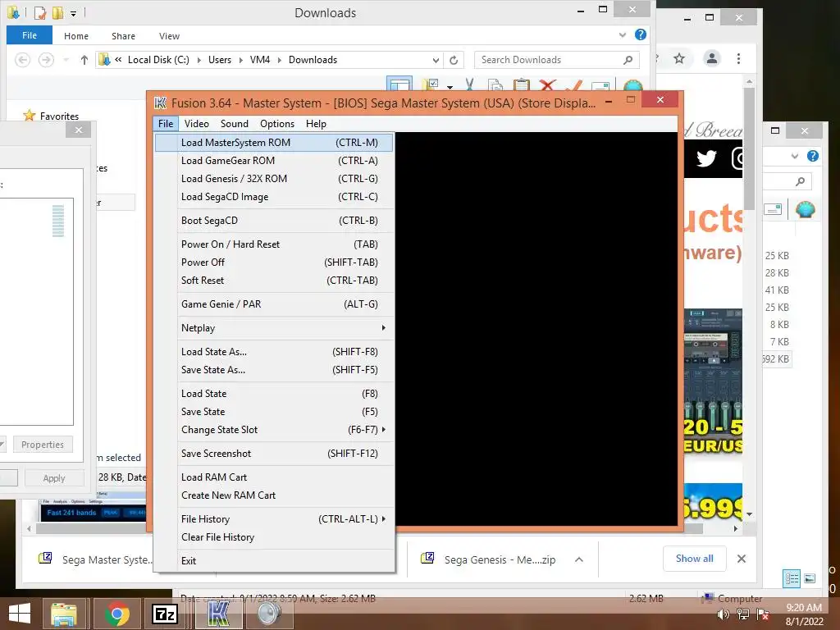Refresh the Downloads folder
Image resolution: width=840 pixels, height=630 pixels.
coord(454,60)
